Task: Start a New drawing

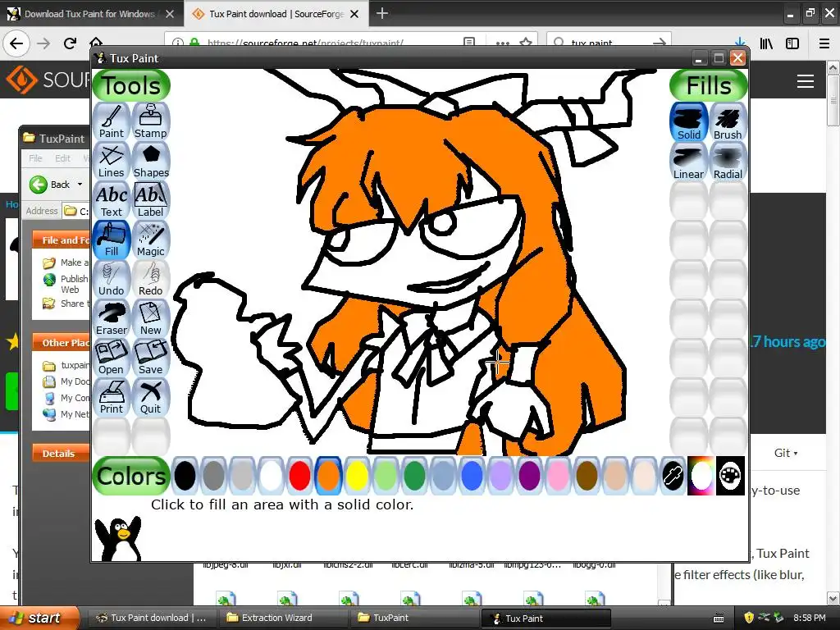Action: point(151,318)
